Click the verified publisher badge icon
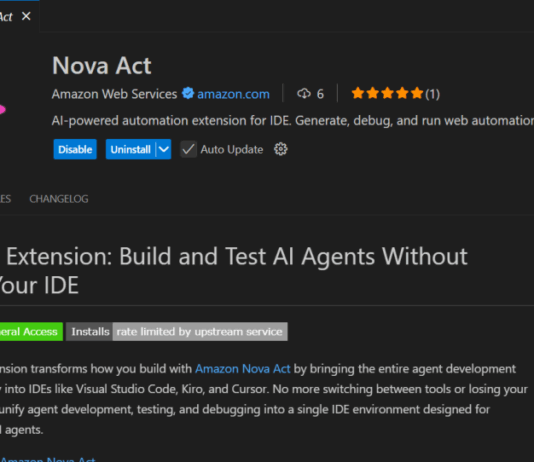Screen dimensions: 534x462 188,93
